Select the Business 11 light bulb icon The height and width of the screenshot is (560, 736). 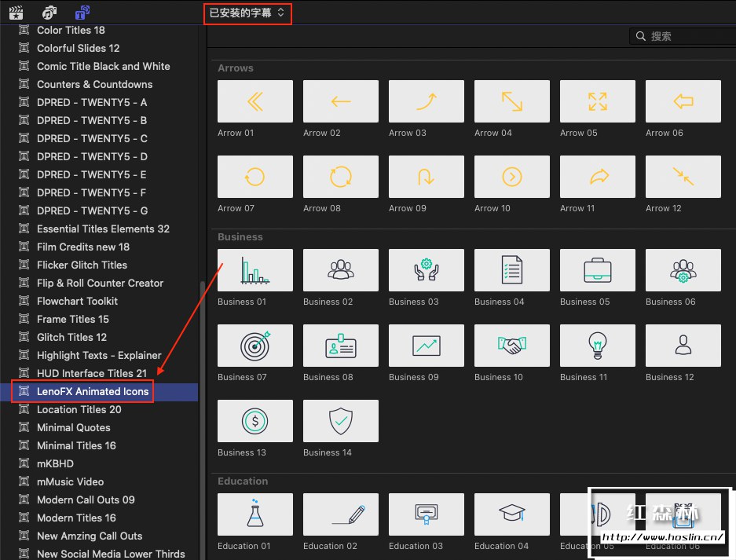598,346
